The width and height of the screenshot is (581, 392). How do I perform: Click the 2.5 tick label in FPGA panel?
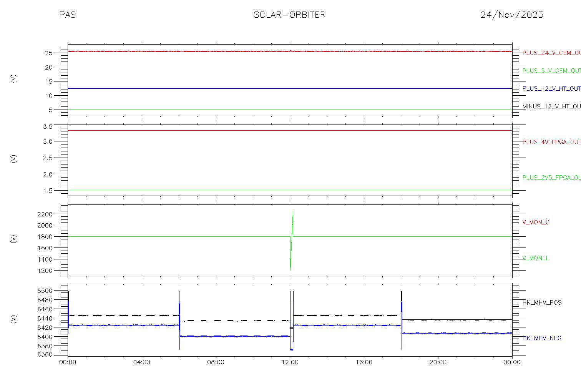pyautogui.click(x=48, y=158)
